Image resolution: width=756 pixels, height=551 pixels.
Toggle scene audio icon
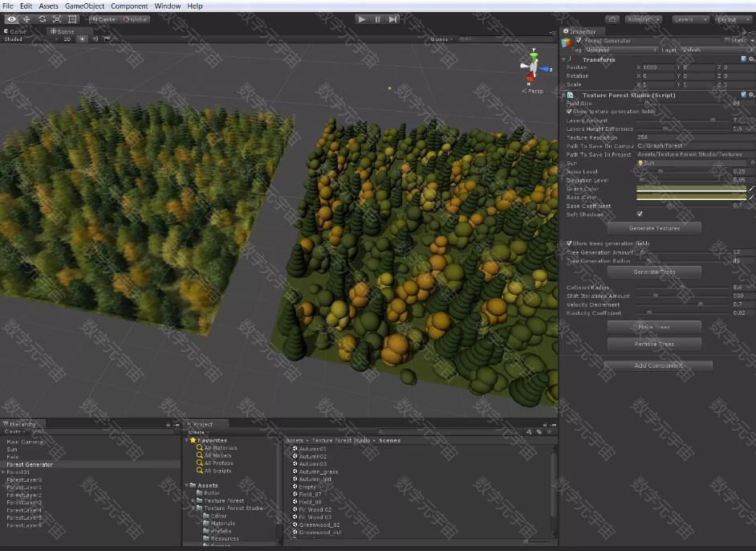click(x=96, y=39)
